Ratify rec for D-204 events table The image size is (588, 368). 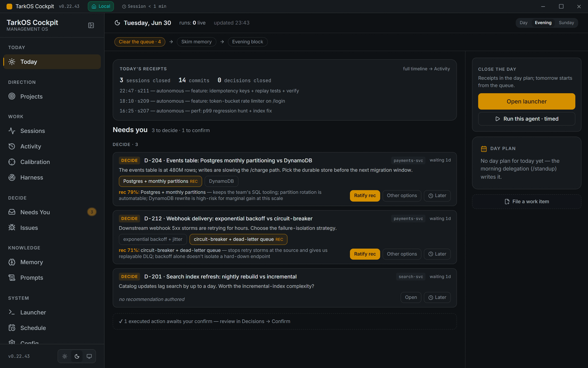tap(365, 196)
